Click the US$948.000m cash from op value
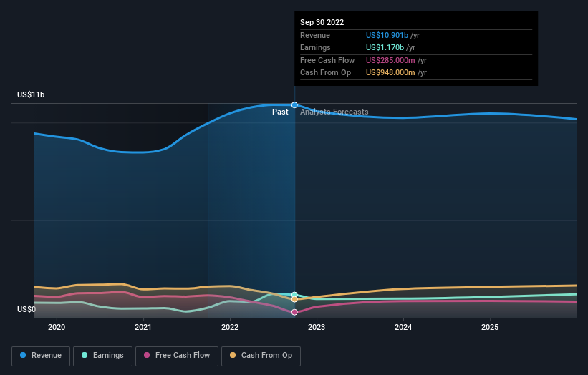Screen dimensions: 588x375 pyautogui.click(x=390, y=73)
